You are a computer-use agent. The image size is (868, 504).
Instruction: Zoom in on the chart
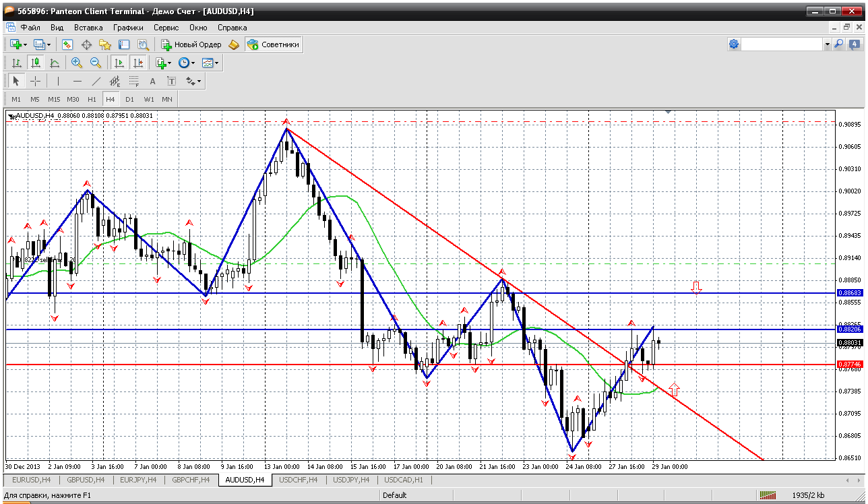point(77,63)
